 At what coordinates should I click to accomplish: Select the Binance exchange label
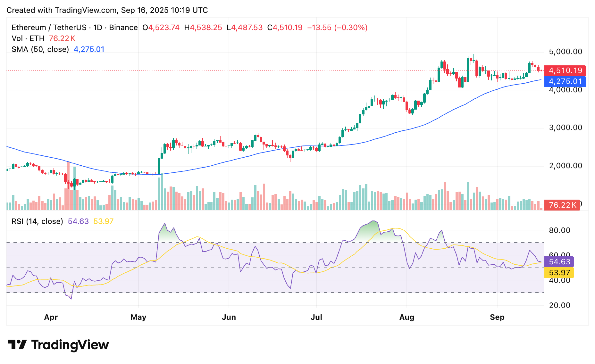123,28
